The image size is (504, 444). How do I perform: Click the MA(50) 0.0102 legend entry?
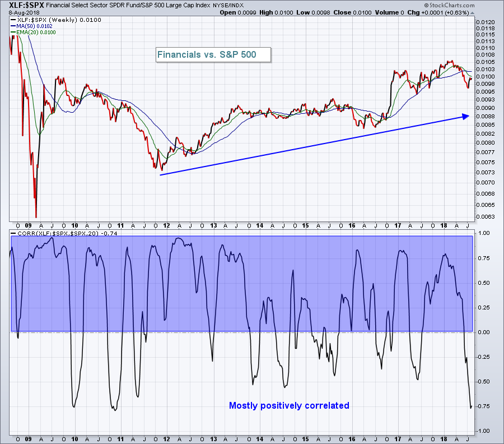pos(31,26)
